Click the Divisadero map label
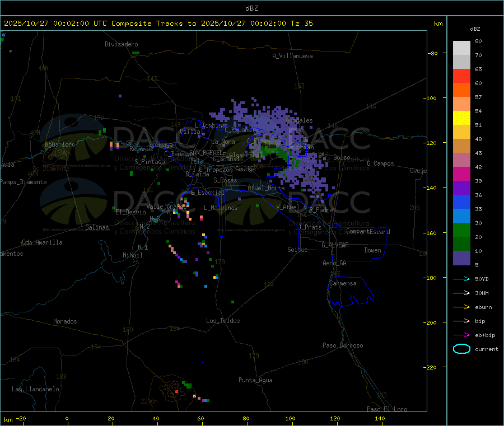Viewport: 504px width, 426px height. pyautogui.click(x=121, y=44)
